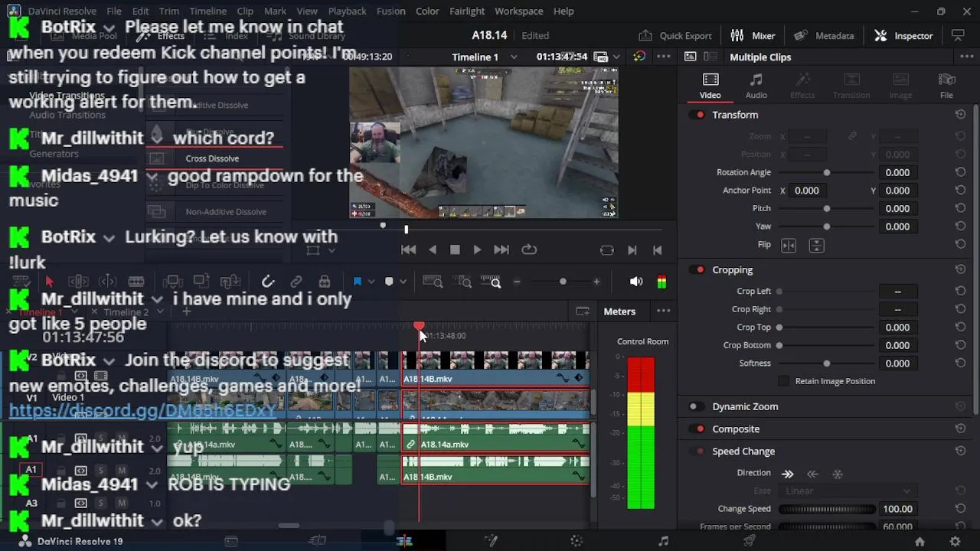Open the Fairlight menu
This screenshot has width=980, height=551.
coord(467,11)
